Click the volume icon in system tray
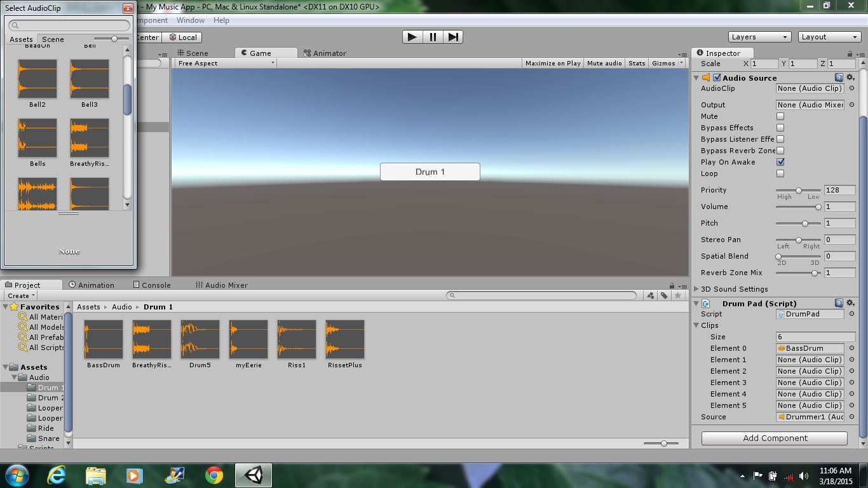868x488 pixels. pyautogui.click(x=804, y=475)
